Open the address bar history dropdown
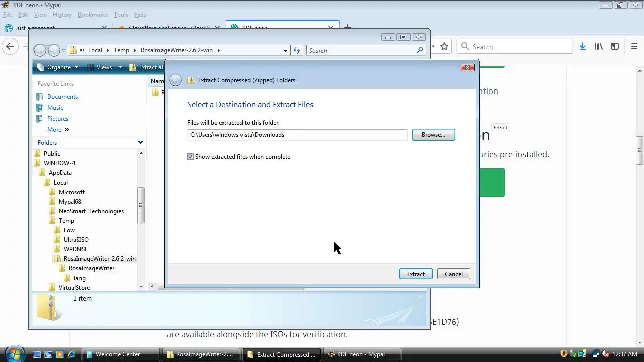This screenshot has height=362, width=644. (285, 50)
